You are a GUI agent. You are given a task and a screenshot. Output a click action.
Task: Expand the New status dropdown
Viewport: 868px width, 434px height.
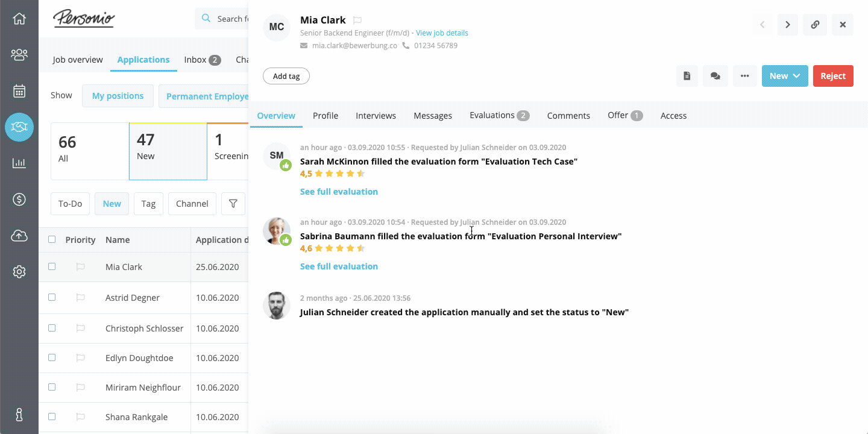point(784,76)
